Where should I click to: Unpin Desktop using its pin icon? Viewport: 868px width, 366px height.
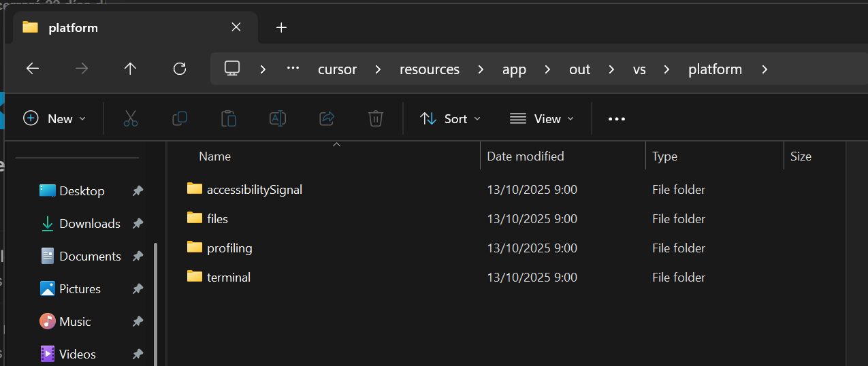tap(138, 191)
